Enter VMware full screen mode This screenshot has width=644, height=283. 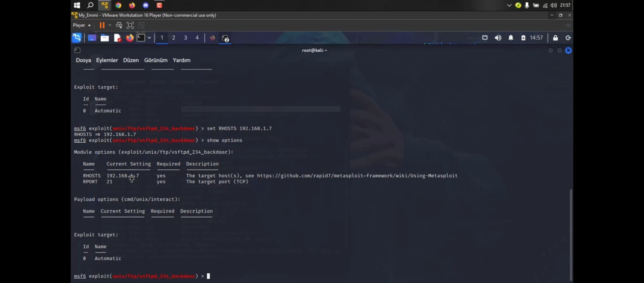(130, 25)
